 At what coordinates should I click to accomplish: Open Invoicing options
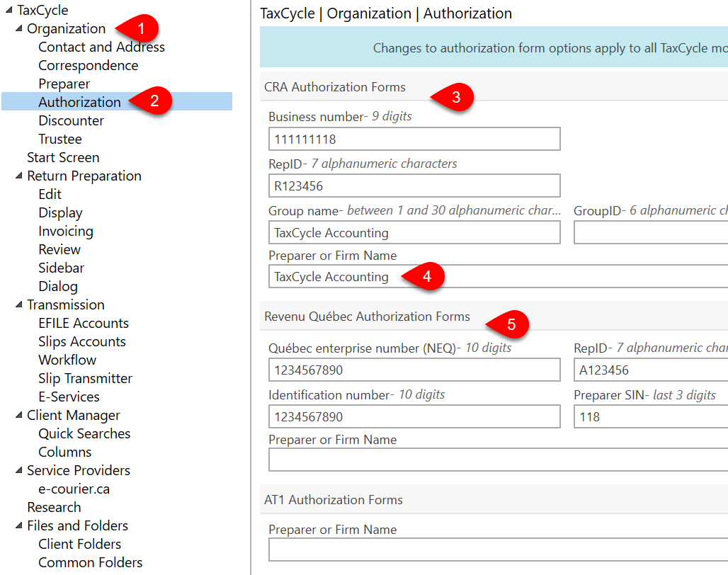pyautogui.click(x=66, y=231)
